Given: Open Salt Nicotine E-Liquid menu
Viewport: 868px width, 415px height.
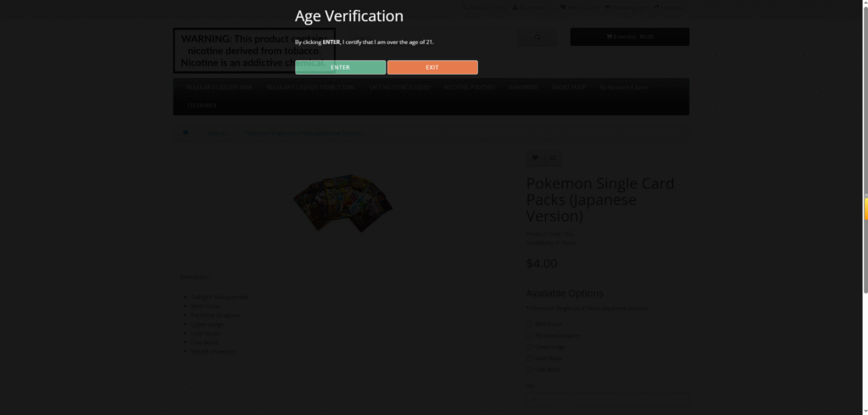Looking at the screenshot, I should coord(399,87).
